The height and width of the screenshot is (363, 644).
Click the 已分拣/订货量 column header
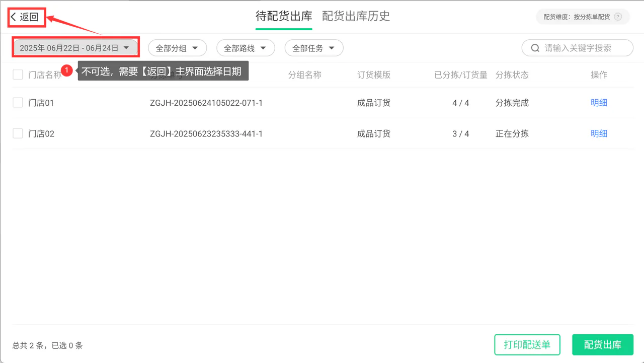(x=461, y=75)
